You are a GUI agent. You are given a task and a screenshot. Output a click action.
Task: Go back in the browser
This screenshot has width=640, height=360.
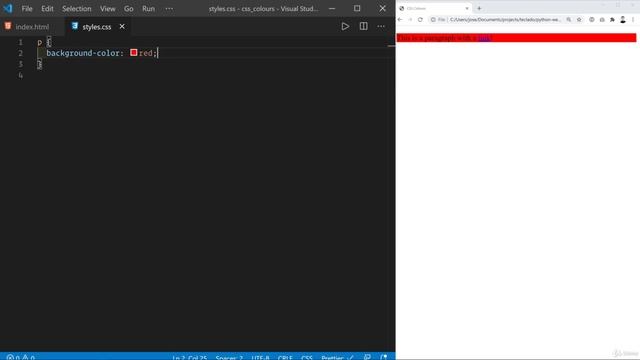pos(400,20)
